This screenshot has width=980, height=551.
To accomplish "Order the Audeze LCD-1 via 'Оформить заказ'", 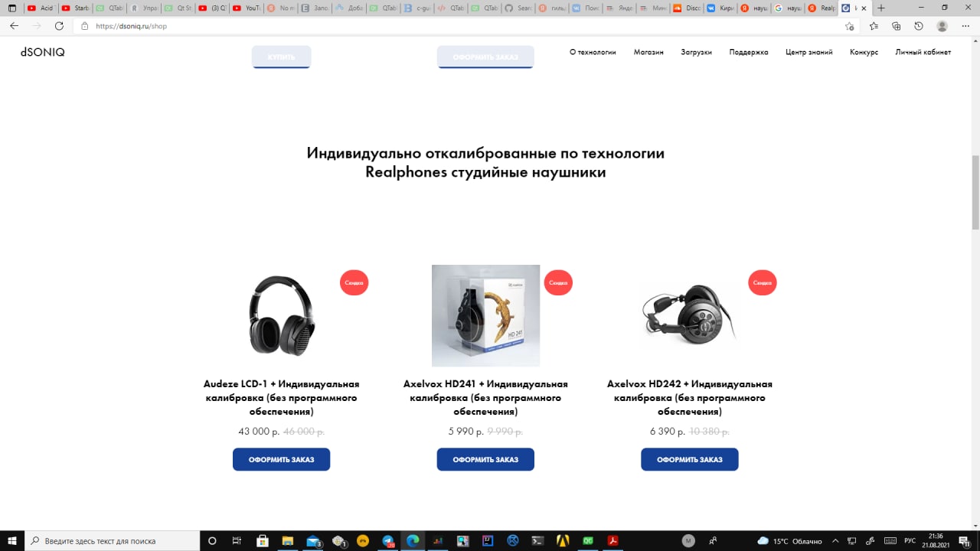I will pos(281,459).
